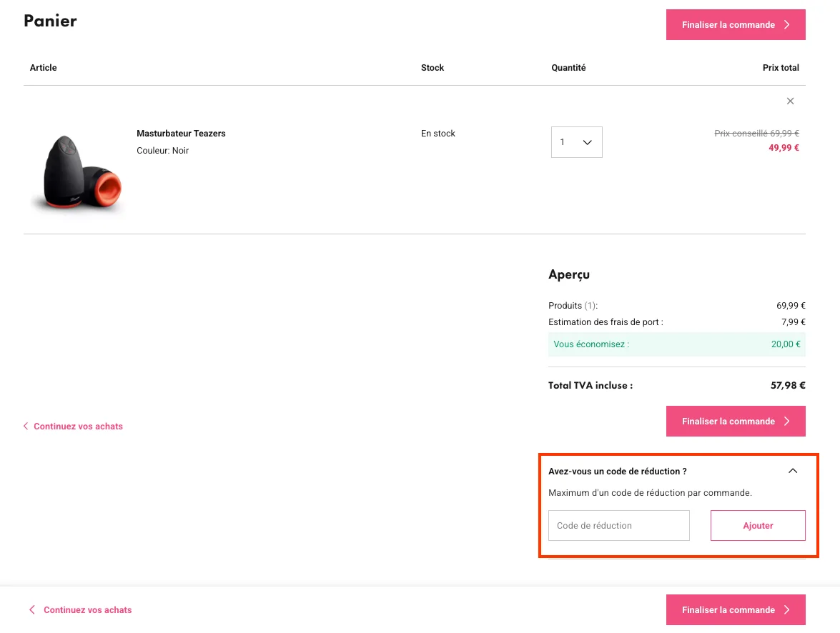Click the bottom Finaliser la commande button

736,609
